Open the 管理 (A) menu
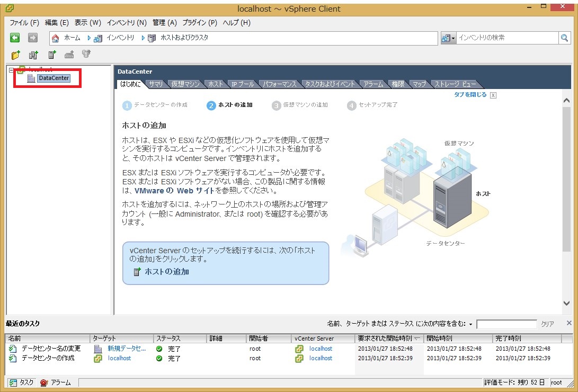The height and width of the screenshot is (392, 578). point(165,22)
